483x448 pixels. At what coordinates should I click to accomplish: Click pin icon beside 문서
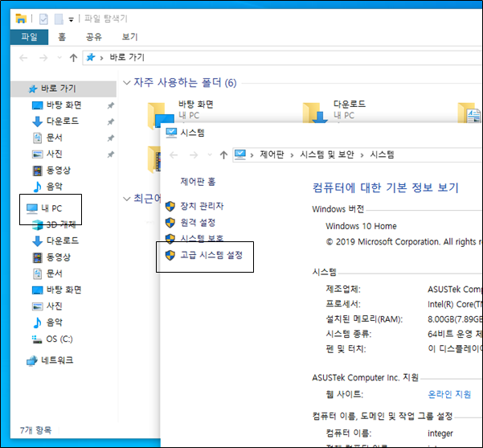(111, 138)
